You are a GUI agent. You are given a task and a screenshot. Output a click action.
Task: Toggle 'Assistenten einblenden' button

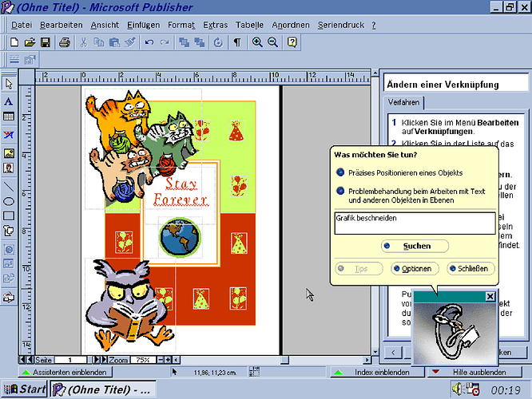65,372
